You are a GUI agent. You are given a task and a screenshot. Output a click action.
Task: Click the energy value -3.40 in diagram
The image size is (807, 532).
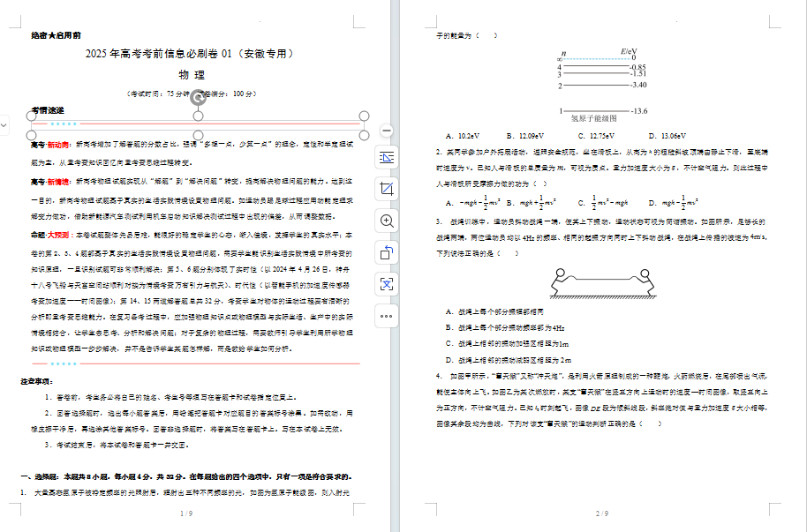[x=638, y=85]
